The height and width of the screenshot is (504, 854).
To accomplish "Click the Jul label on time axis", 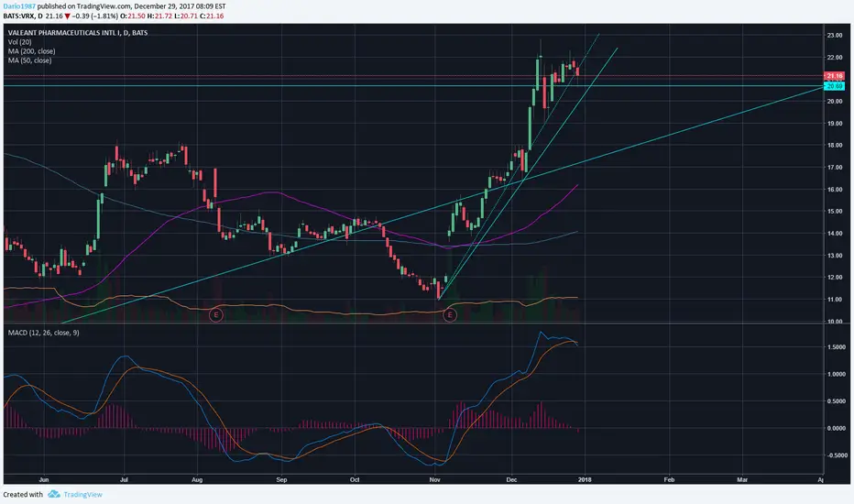I will tap(125, 480).
